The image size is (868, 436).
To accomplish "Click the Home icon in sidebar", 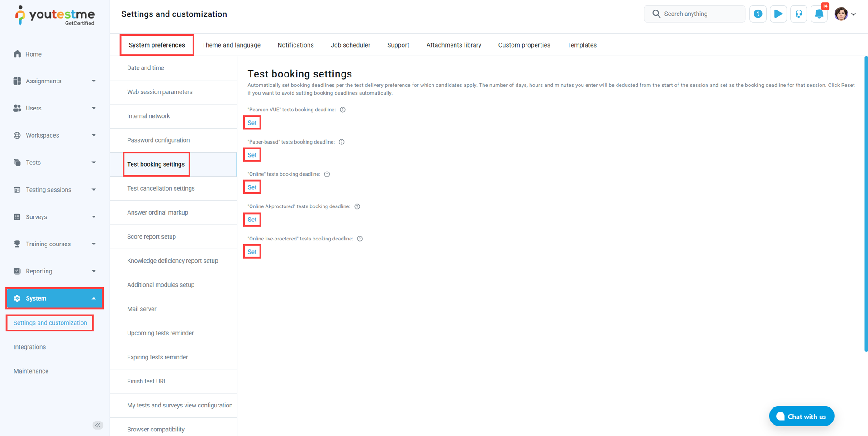I will coord(18,54).
